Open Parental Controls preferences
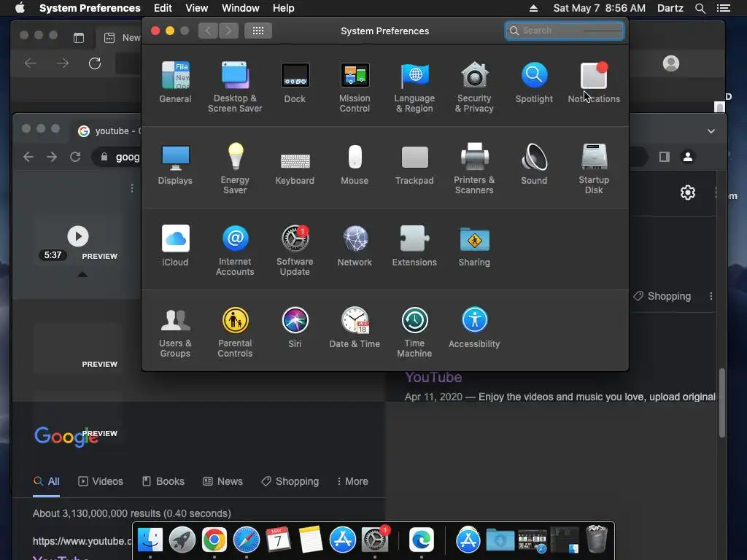 click(235, 332)
